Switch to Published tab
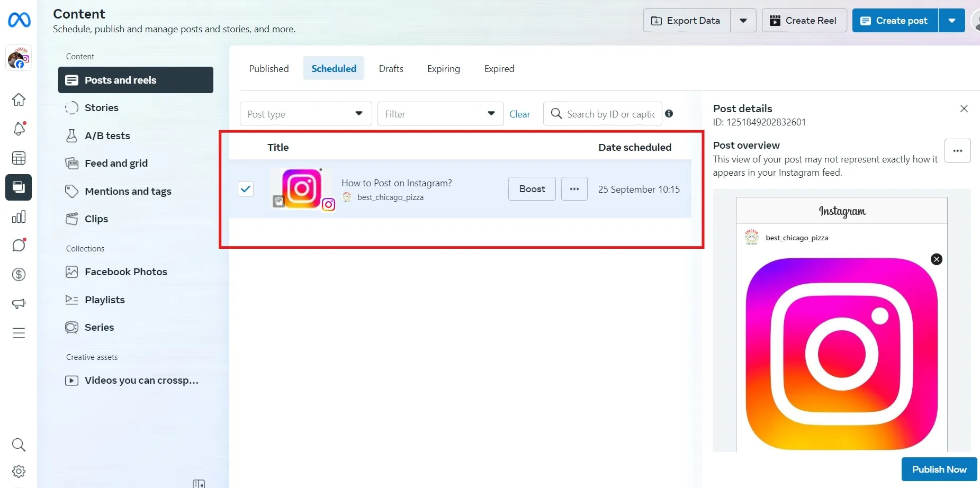 (x=269, y=68)
